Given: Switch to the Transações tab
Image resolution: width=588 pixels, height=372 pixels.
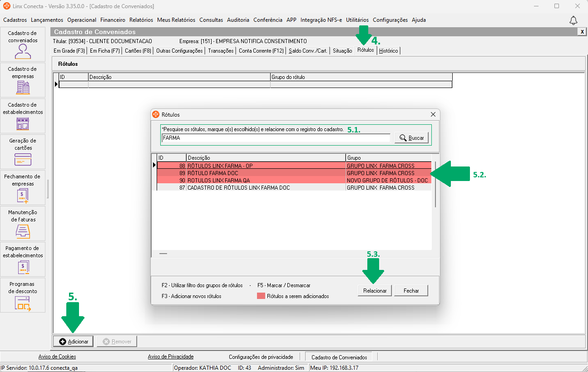Looking at the screenshot, I should pyautogui.click(x=221, y=51).
